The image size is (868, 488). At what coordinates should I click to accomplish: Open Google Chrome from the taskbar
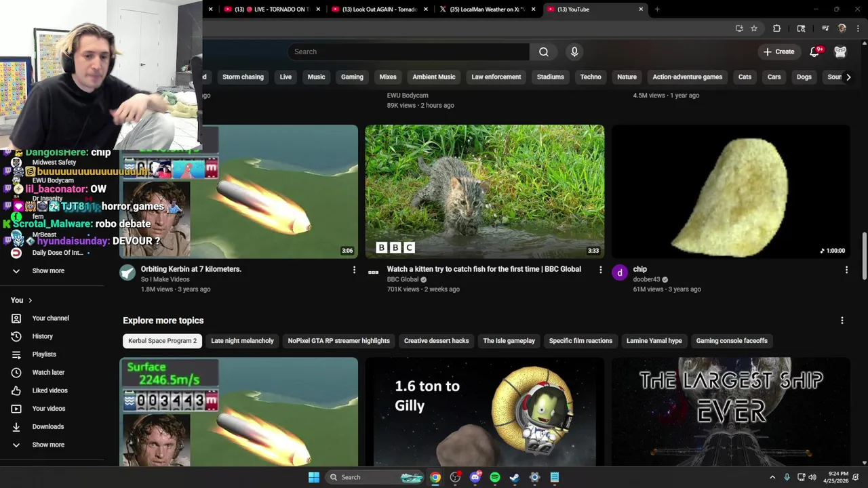pyautogui.click(x=435, y=477)
